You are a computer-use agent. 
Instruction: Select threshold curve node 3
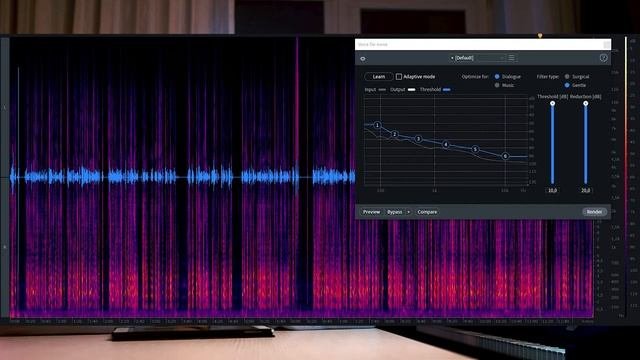click(x=418, y=139)
